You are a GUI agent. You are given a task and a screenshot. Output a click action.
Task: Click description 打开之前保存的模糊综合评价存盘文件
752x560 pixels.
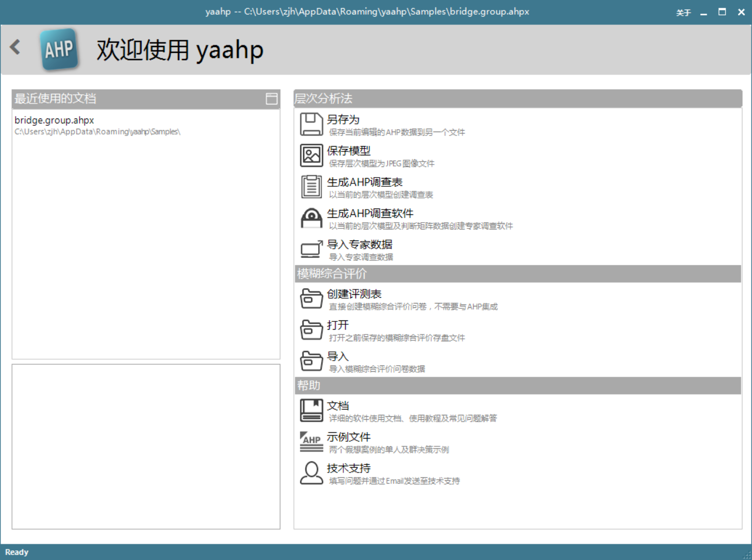(x=397, y=338)
